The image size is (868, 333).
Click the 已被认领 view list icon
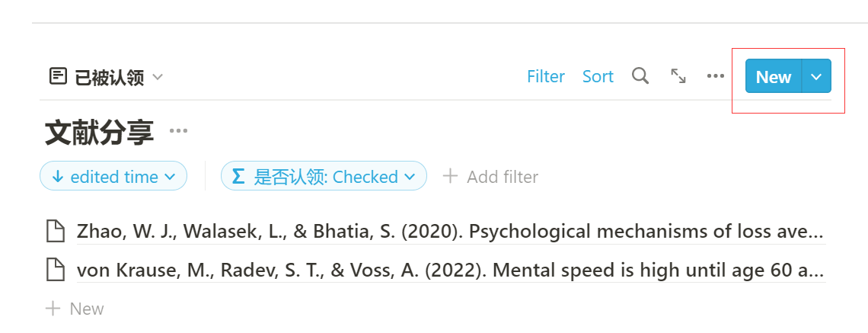tap(58, 77)
